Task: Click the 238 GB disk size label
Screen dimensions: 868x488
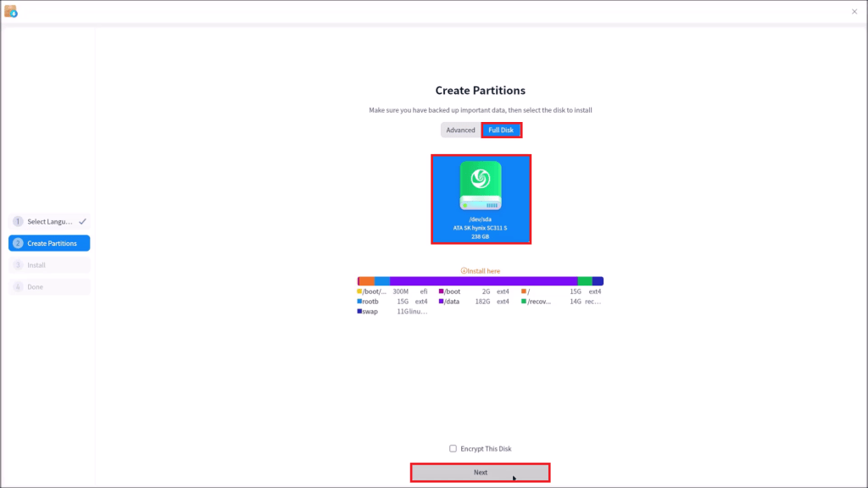Action: pyautogui.click(x=480, y=237)
